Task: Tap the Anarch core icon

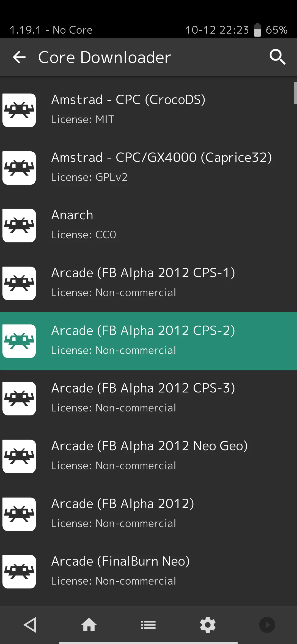Action: pyautogui.click(x=19, y=225)
